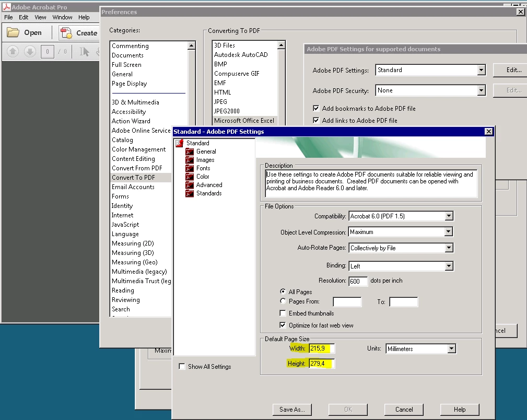527x420 pixels.
Task: Close the Standard - Adobe PDF Settings dialog
Action: tap(489, 132)
